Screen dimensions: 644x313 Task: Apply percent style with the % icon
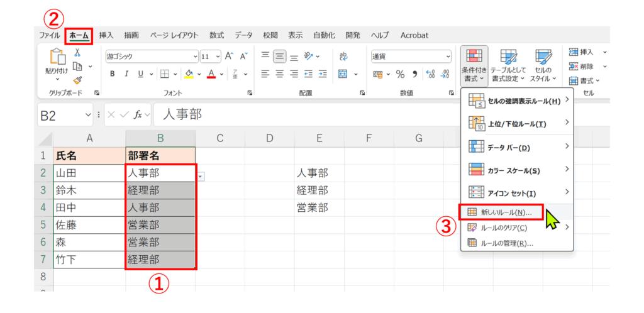(x=400, y=74)
